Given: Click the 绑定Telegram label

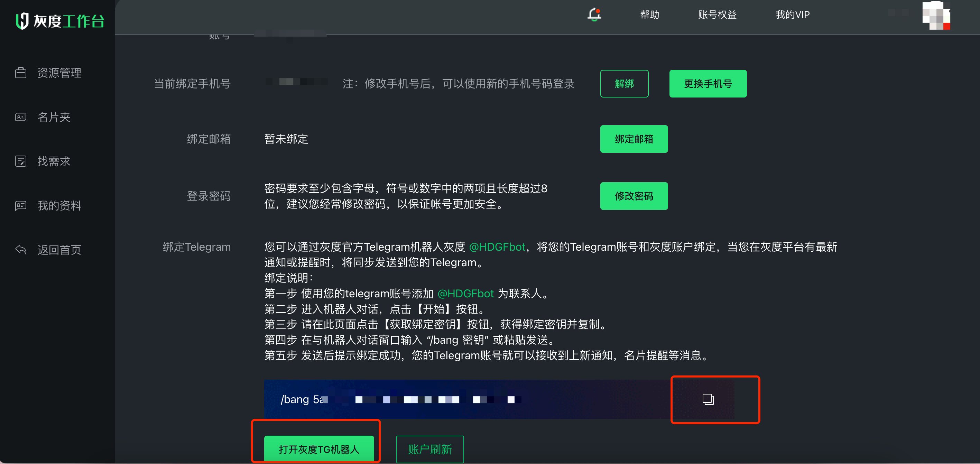Looking at the screenshot, I should click(x=197, y=247).
